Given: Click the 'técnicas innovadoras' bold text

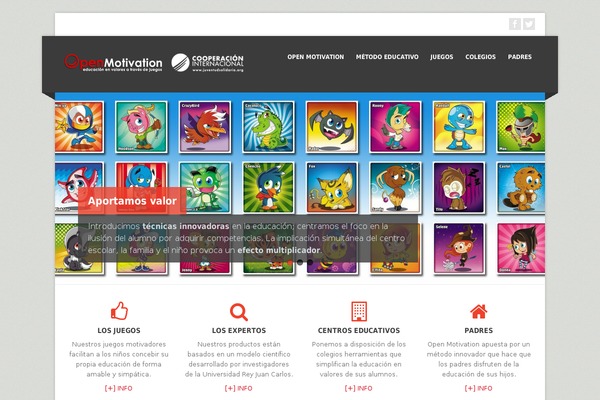Looking at the screenshot, I should pyautogui.click(x=186, y=226).
